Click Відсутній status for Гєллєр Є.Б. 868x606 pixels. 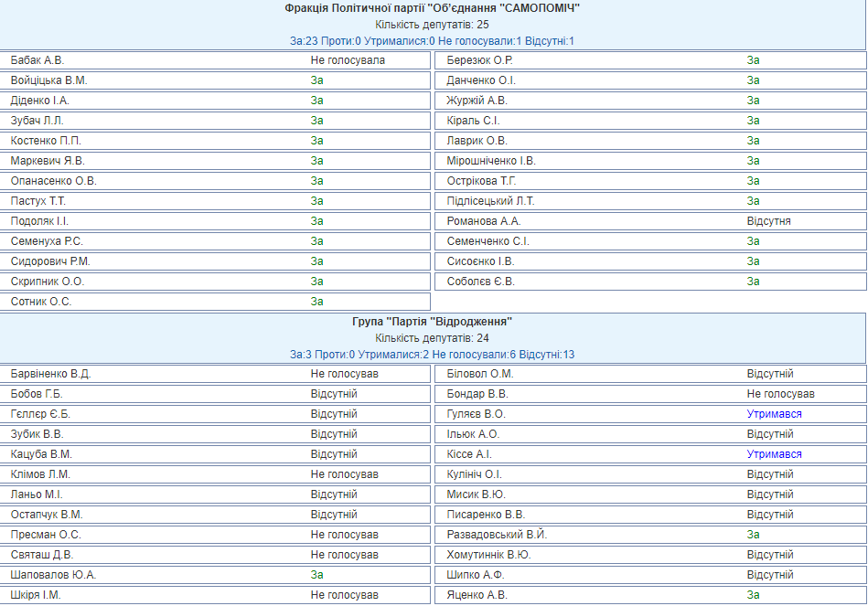pyautogui.click(x=334, y=414)
